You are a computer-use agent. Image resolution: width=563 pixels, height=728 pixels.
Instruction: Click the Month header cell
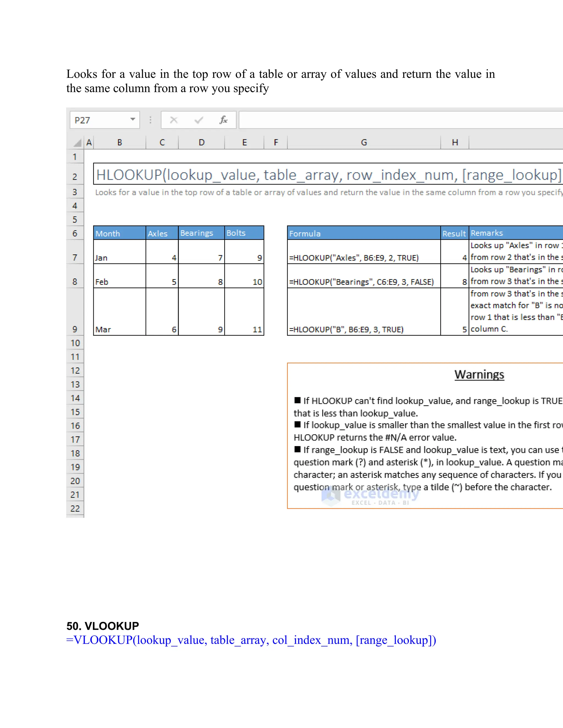pos(119,233)
